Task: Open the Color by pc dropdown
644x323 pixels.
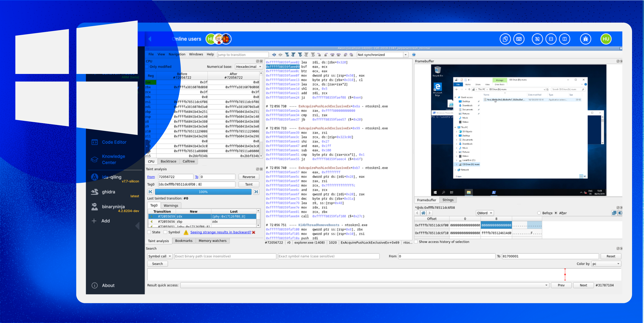Action: point(606,264)
